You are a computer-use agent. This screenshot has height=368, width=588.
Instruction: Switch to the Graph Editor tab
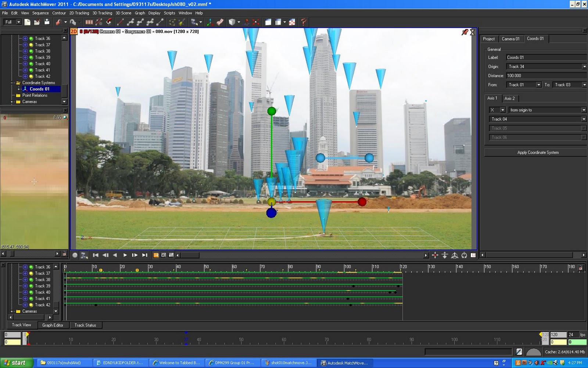pyautogui.click(x=53, y=325)
